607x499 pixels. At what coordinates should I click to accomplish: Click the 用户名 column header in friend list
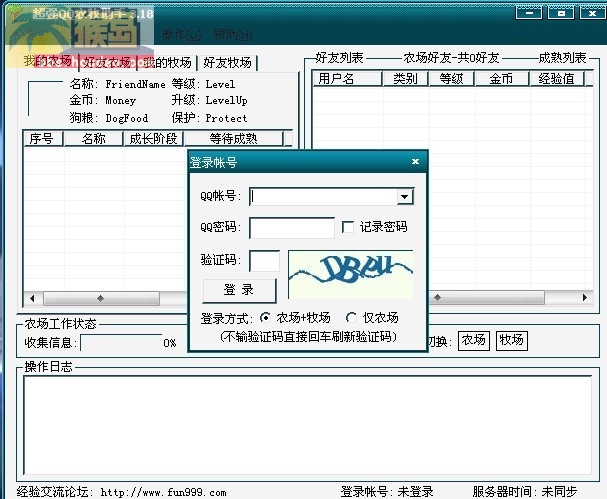click(x=347, y=79)
